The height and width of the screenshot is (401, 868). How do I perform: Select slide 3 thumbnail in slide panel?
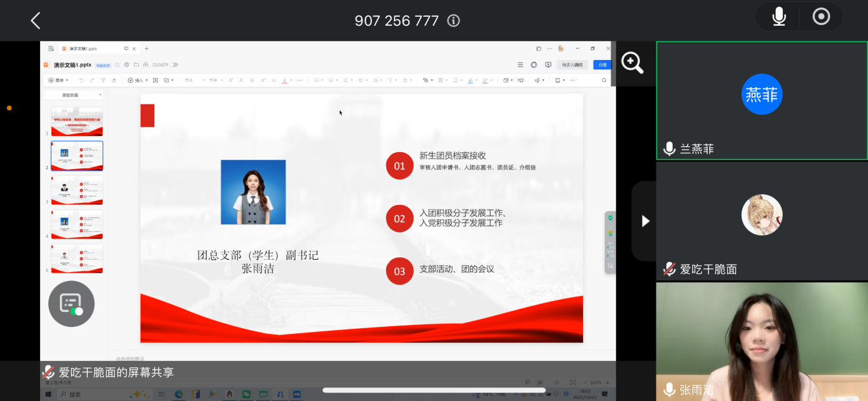(77, 190)
